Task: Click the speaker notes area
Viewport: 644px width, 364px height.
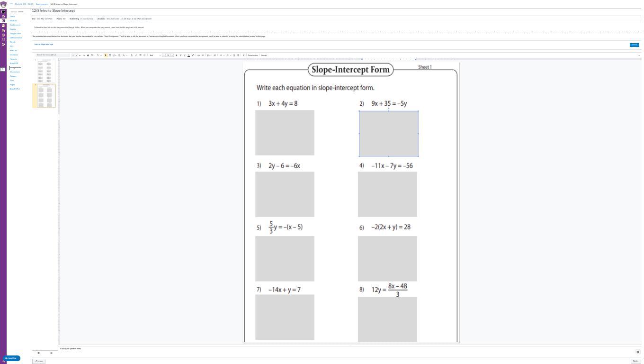Action: pos(350,349)
